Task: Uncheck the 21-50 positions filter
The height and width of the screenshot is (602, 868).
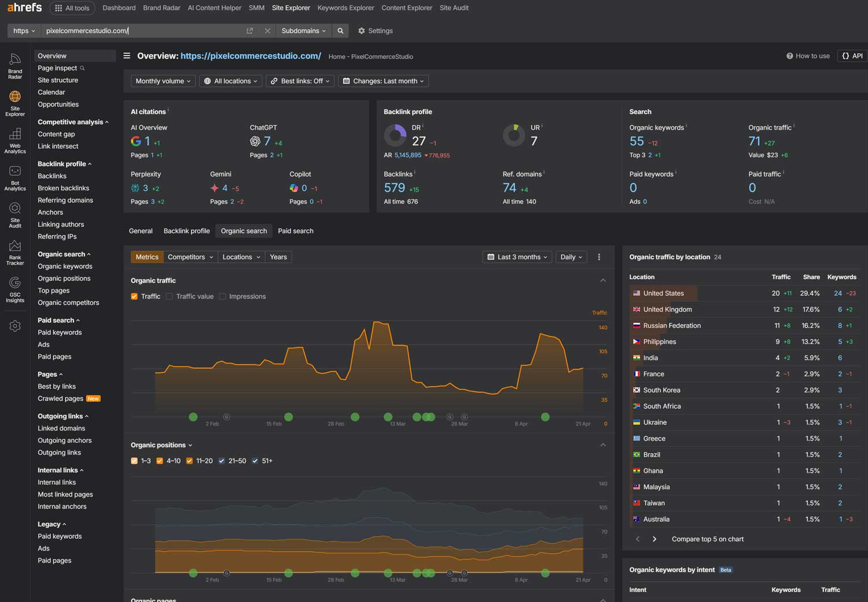Action: [x=221, y=461]
